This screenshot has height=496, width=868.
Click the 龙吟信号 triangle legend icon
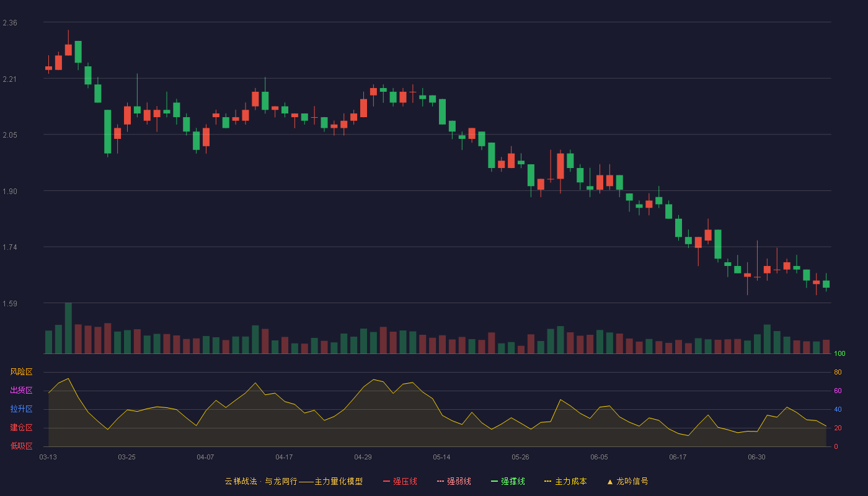[x=610, y=481]
